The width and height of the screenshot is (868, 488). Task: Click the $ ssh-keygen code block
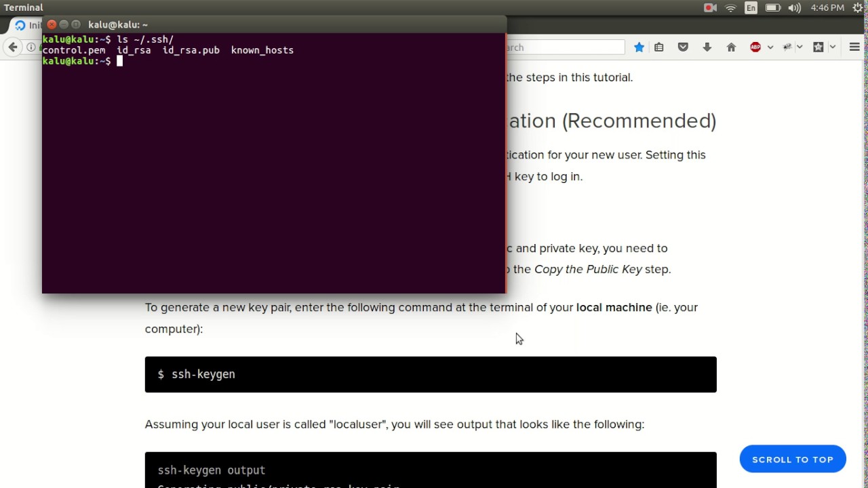431,374
